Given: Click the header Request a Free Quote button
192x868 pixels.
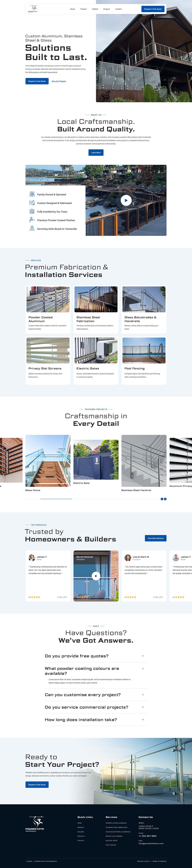Looking at the screenshot, I should 153,9.
